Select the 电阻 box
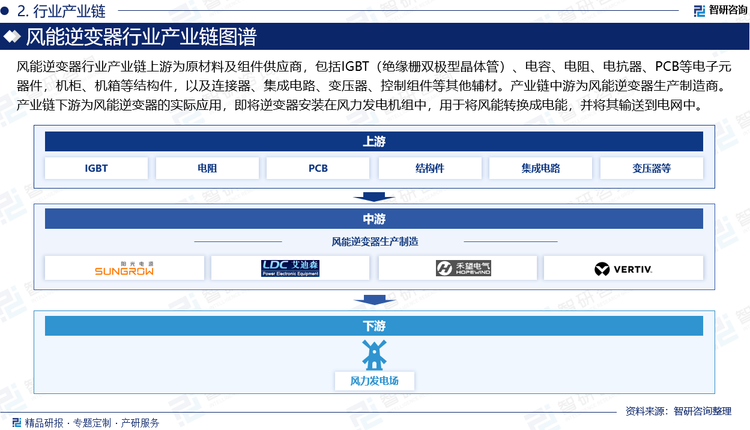 coord(207,168)
